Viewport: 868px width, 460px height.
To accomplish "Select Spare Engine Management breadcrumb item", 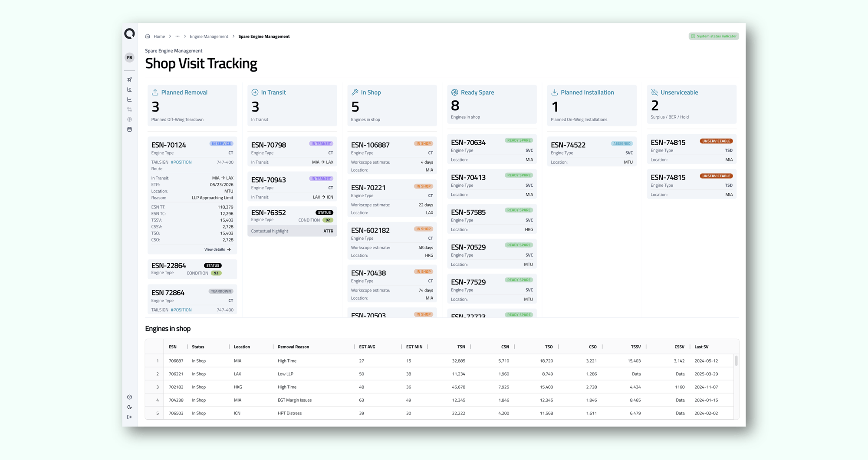I will (264, 36).
